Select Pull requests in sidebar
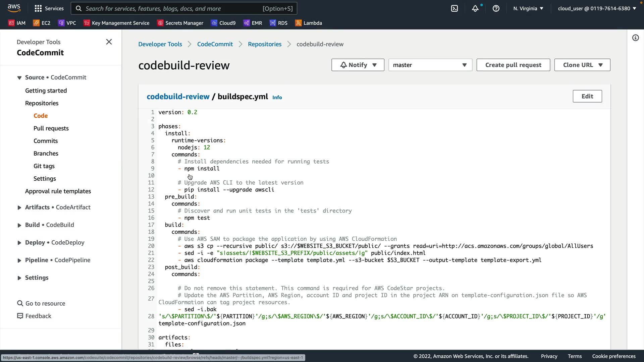This screenshot has width=644, height=362. tap(51, 128)
